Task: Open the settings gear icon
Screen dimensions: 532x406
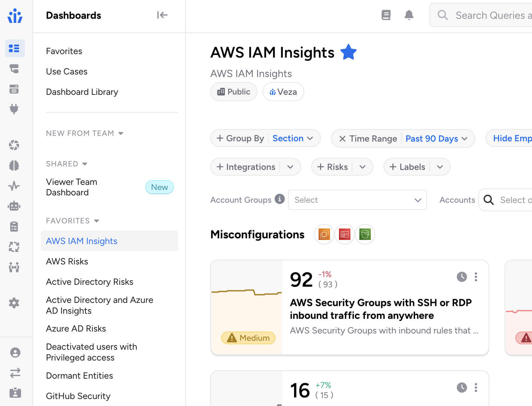Action: tap(14, 303)
